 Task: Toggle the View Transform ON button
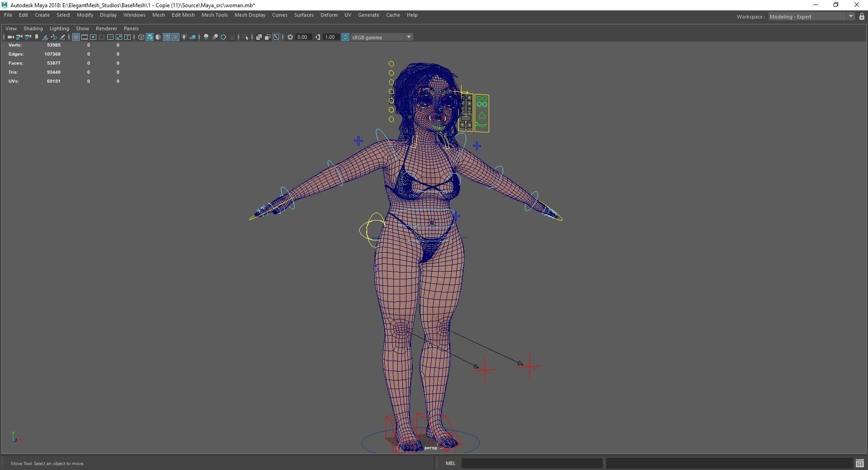[x=345, y=37]
